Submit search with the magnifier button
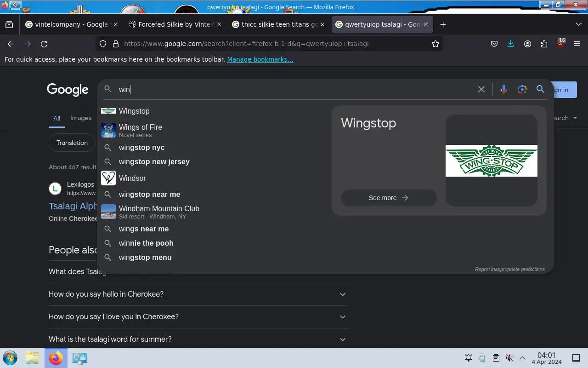Viewport: 588px width, 368px height. pos(540,89)
